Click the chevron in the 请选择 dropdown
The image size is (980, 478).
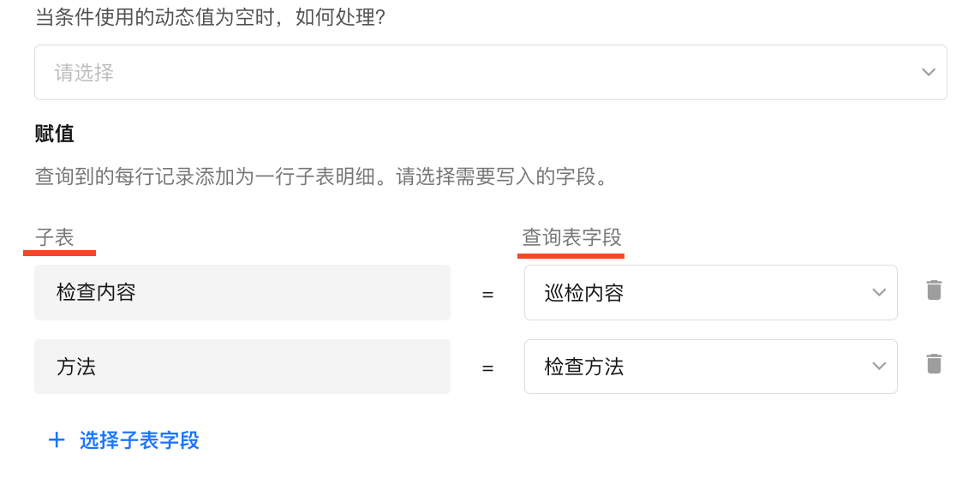click(x=928, y=73)
